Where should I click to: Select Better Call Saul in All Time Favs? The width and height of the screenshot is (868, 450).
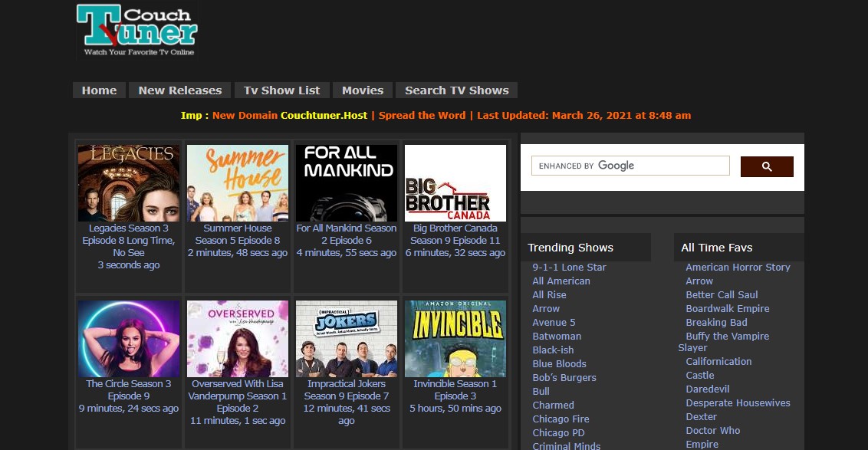(x=722, y=295)
